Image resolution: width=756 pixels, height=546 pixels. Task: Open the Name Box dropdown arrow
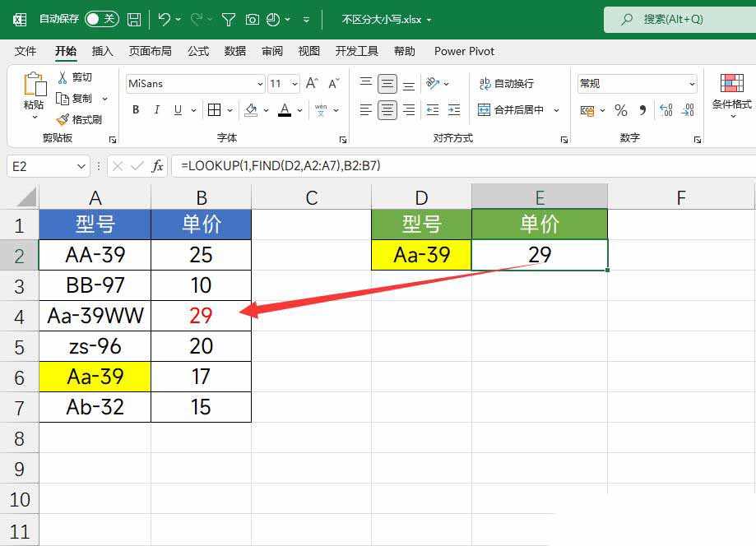click(81, 166)
